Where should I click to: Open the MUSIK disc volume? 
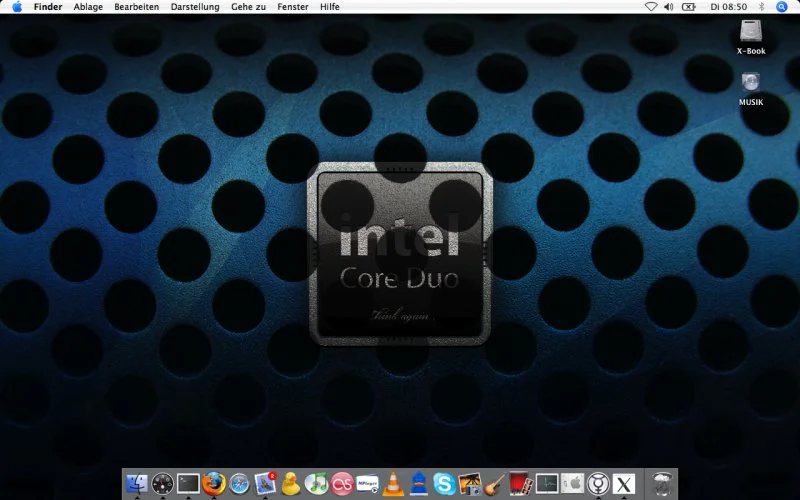click(x=751, y=89)
